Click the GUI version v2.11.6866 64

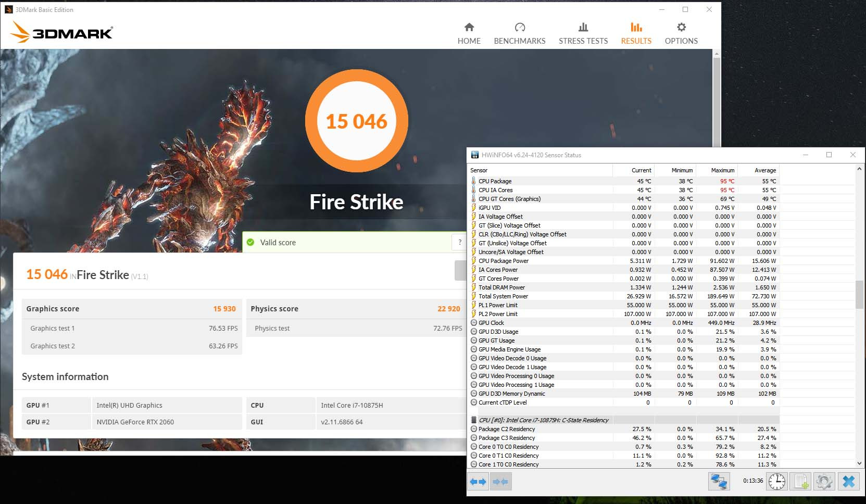coord(342,422)
